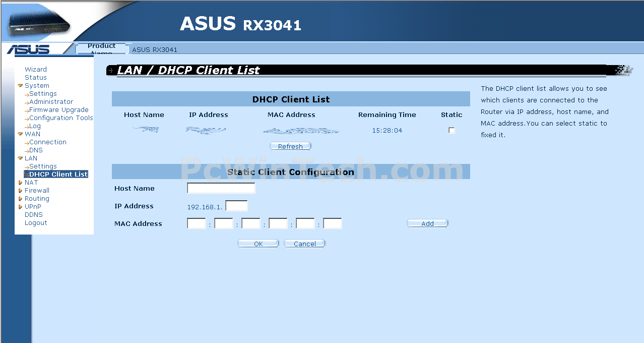Add the static client entry

[427, 223]
